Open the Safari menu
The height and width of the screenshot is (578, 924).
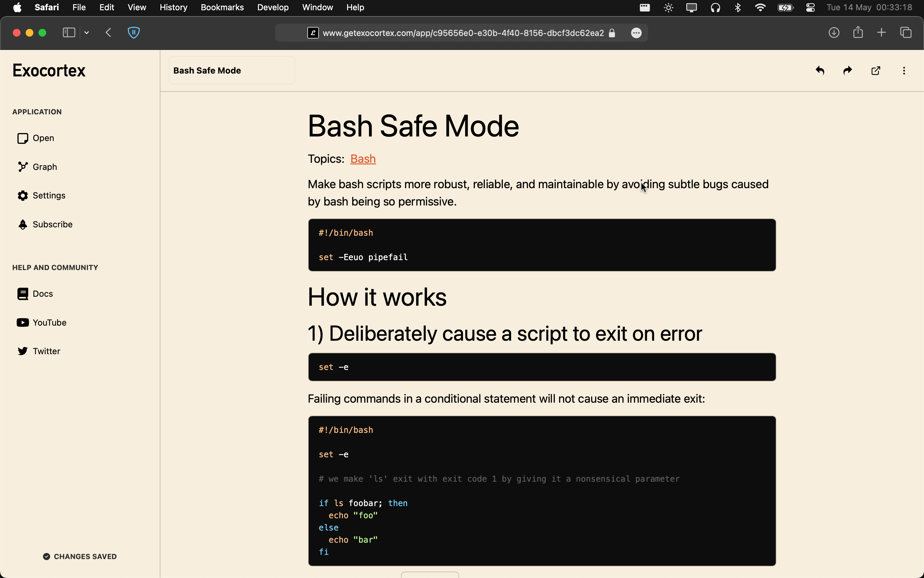[47, 7]
